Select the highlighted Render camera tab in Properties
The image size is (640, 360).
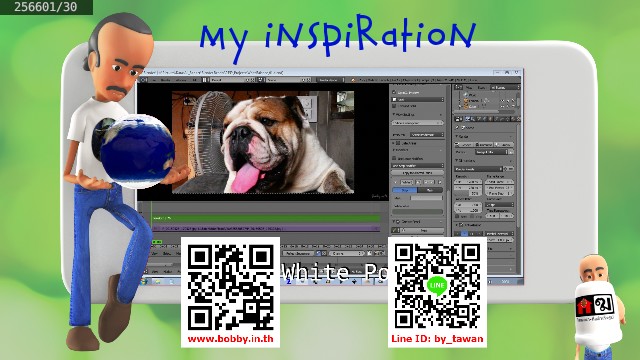tap(468, 119)
